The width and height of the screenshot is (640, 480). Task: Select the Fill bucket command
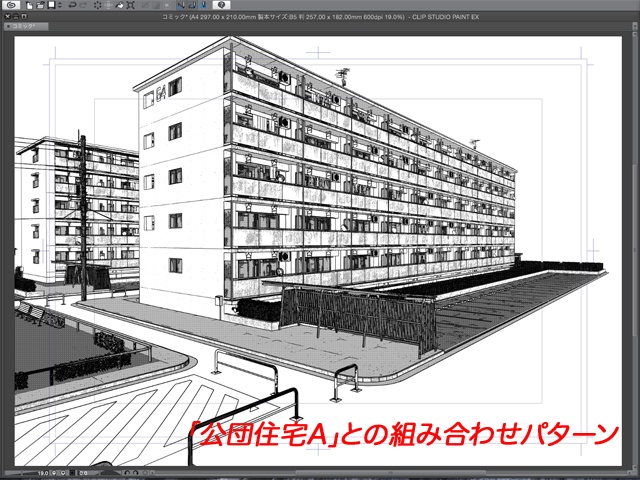click(120, 5)
